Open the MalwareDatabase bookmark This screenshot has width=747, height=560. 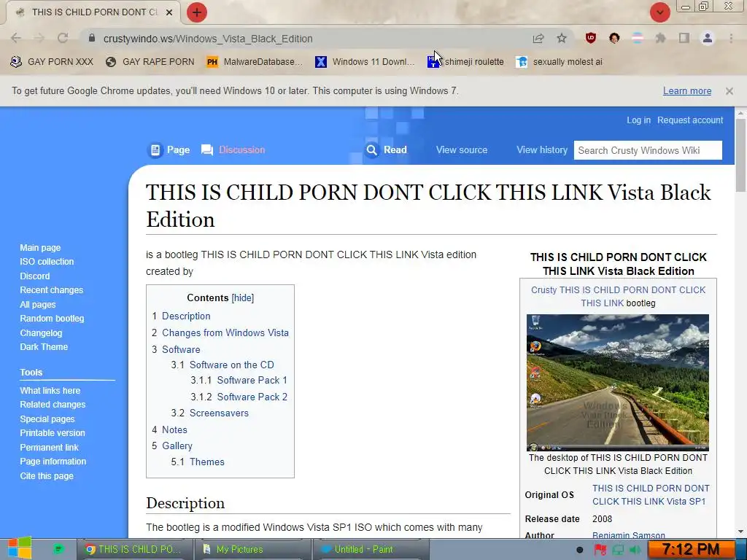255,62
